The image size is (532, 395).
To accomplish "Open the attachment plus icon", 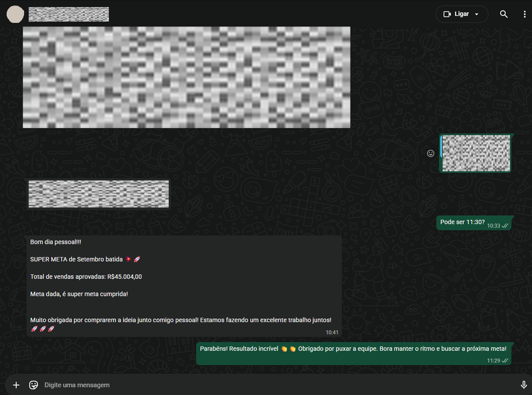I will coord(16,385).
